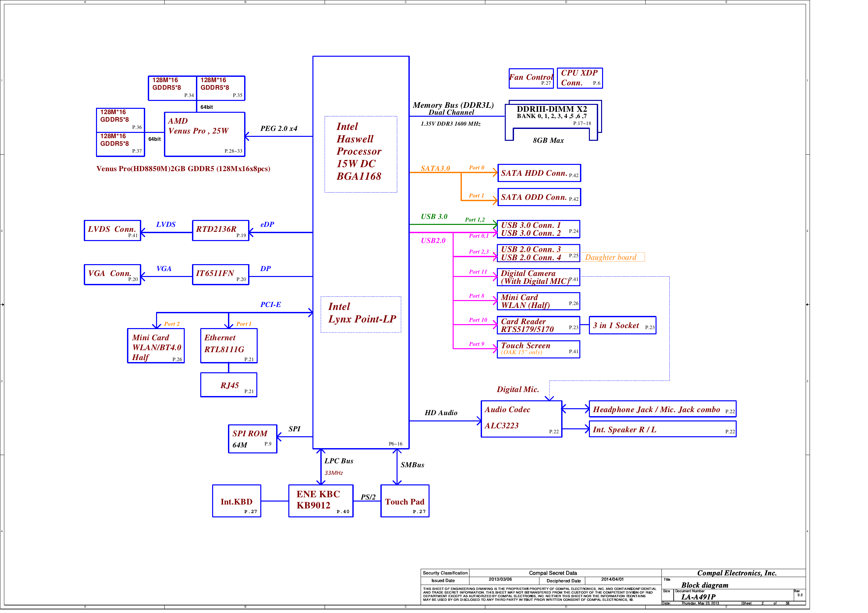Select the Intel Lynx Point-LP label

click(x=361, y=315)
